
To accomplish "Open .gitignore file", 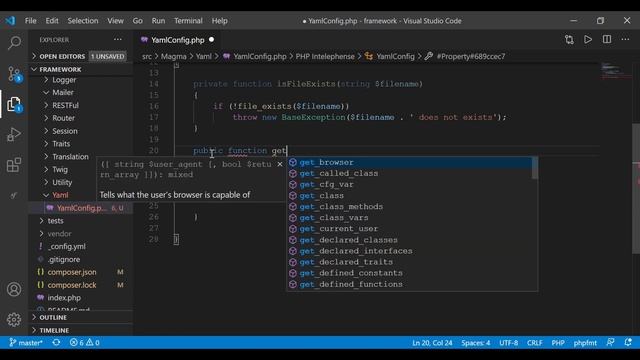I will point(64,260).
